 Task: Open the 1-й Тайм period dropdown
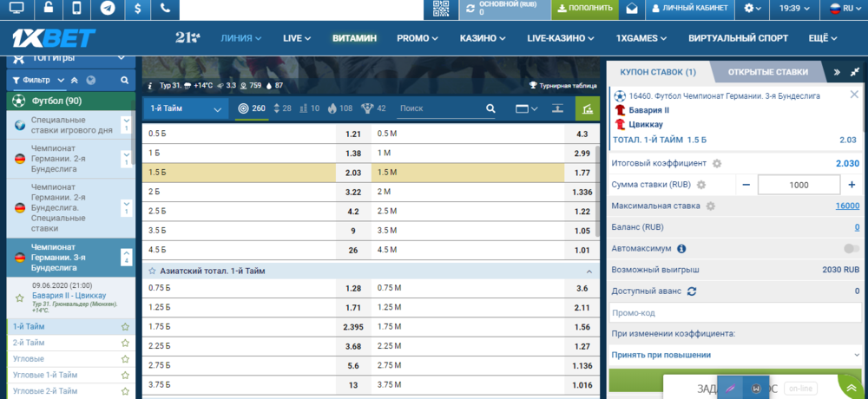click(186, 108)
